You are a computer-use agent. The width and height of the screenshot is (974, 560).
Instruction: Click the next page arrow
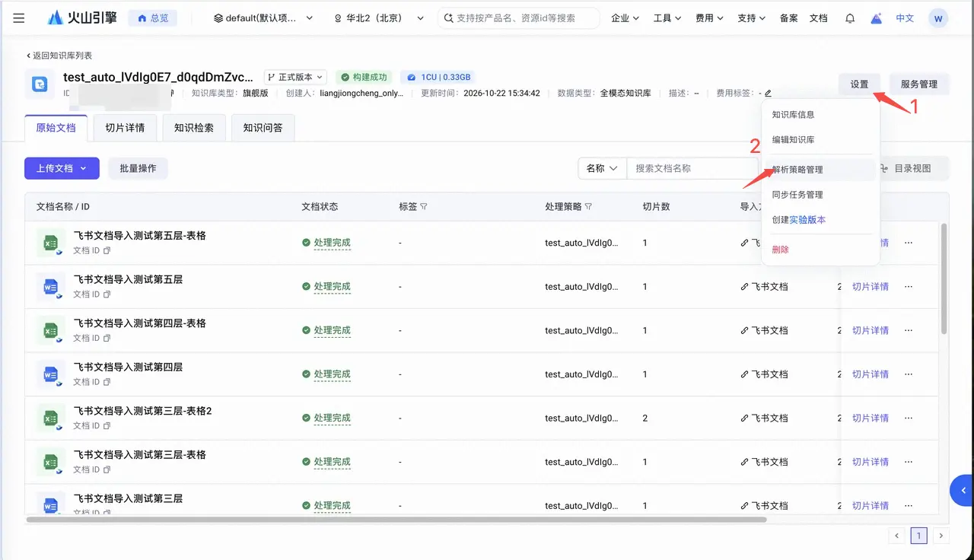coord(941,536)
